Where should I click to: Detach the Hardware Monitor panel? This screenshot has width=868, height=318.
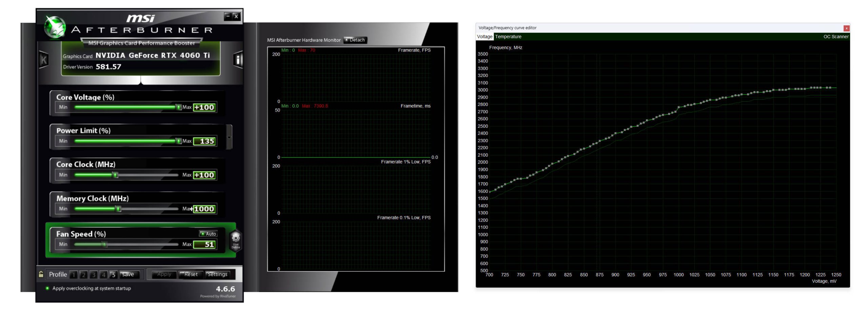(355, 40)
